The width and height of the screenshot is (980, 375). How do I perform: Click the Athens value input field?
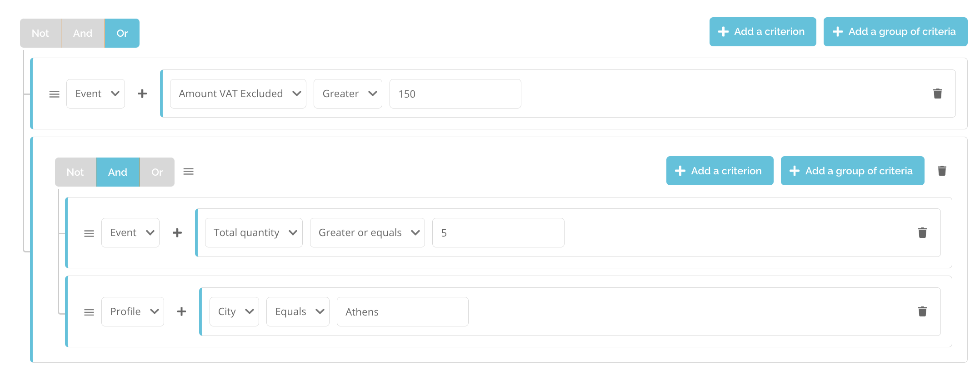[x=402, y=311]
